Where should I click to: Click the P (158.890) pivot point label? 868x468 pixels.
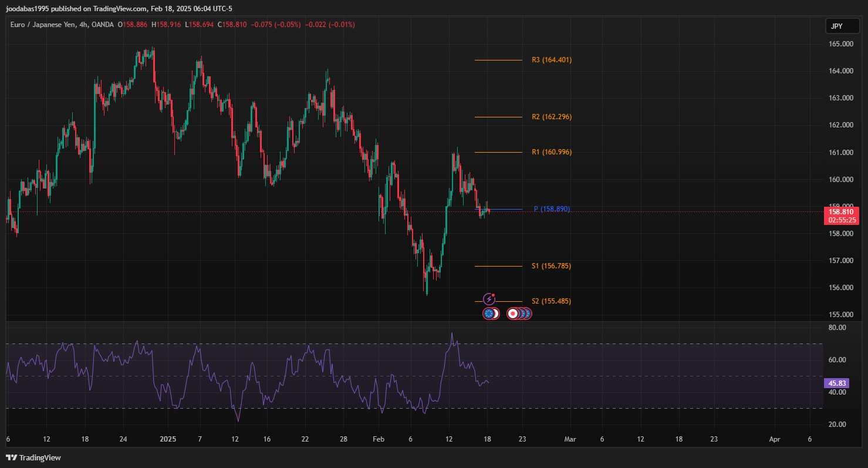click(551, 209)
